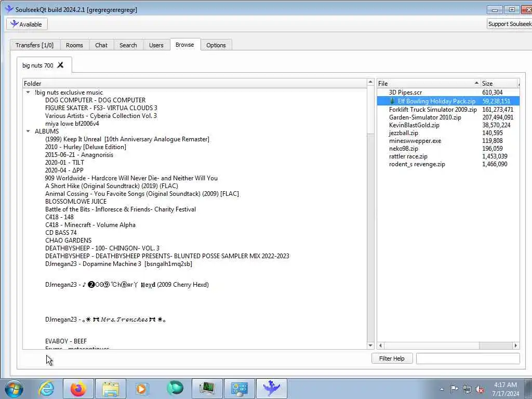Go to the Search tab
The height and width of the screenshot is (399, 532).
(128, 45)
